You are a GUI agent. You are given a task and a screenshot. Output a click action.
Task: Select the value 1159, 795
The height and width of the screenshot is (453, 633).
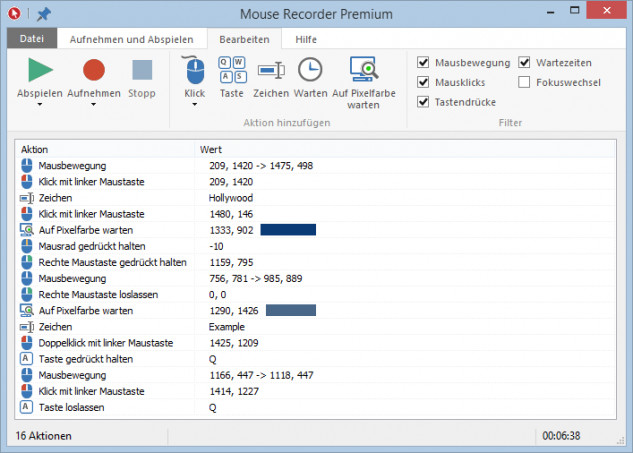coord(231,262)
